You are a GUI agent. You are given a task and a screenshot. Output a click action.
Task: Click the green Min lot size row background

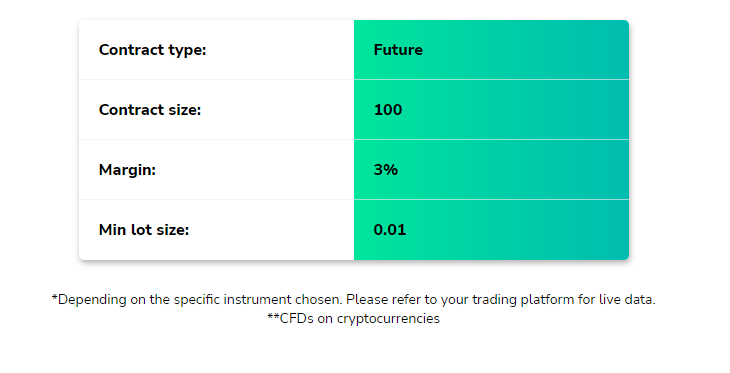tap(491, 230)
